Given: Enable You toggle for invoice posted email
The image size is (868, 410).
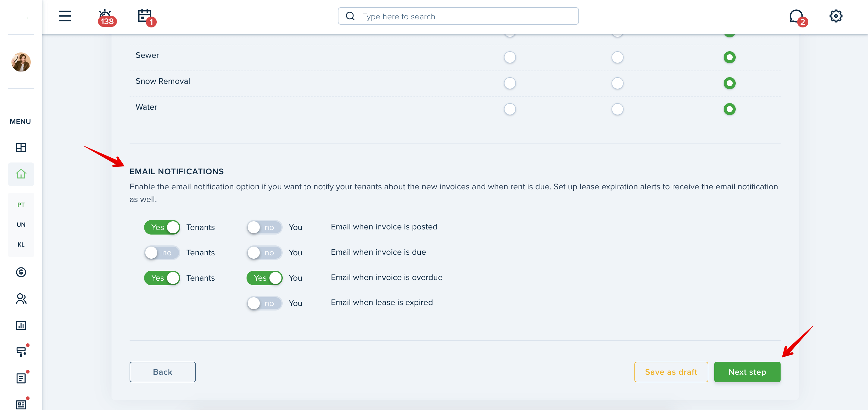Looking at the screenshot, I should pos(265,227).
